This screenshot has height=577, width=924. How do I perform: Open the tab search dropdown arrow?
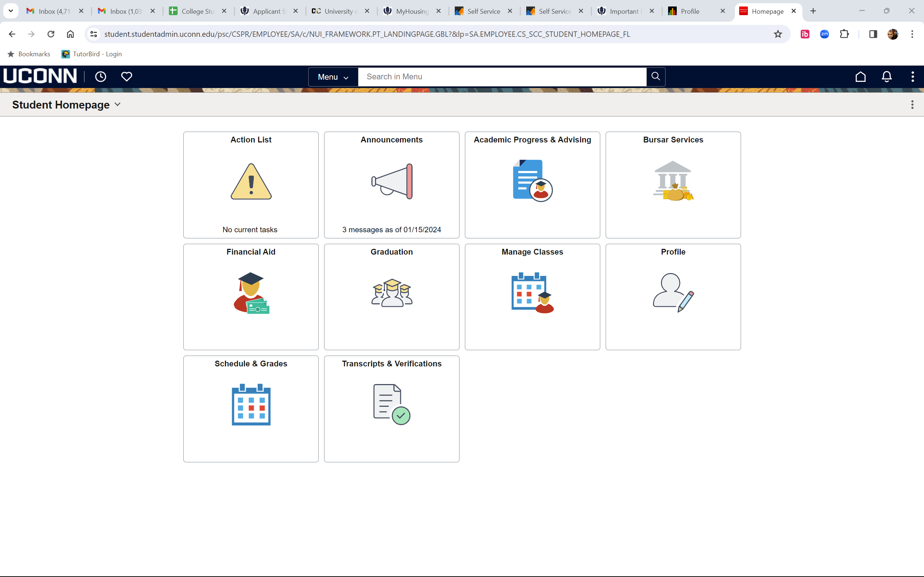pyautogui.click(x=11, y=11)
